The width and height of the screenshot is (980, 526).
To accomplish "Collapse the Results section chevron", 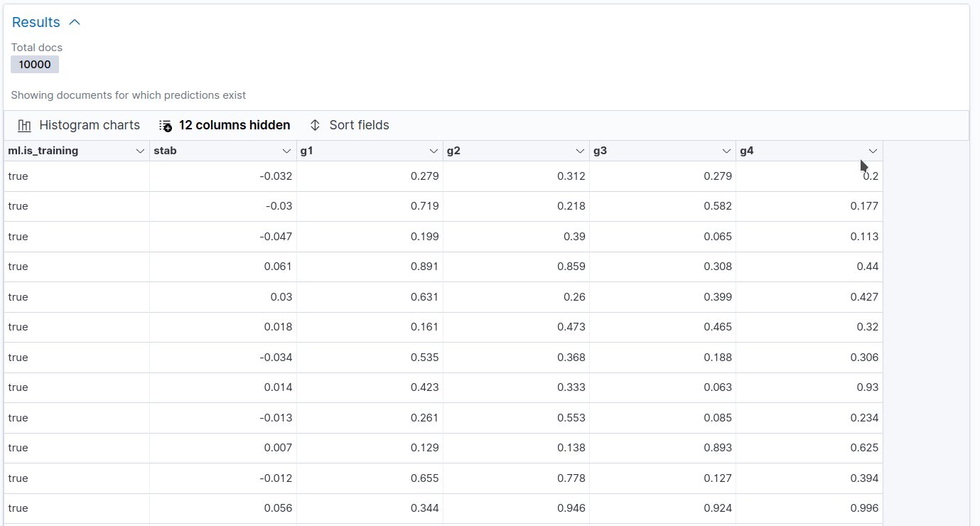I will (75, 23).
